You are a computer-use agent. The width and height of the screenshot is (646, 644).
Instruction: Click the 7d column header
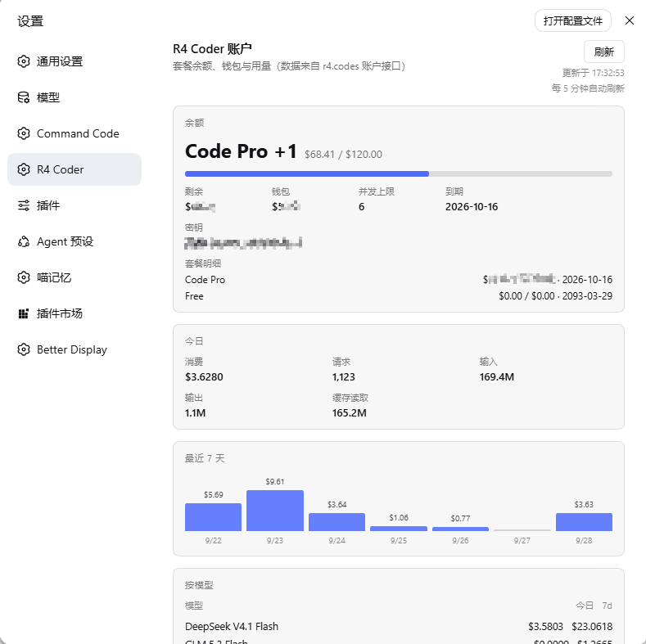click(x=607, y=606)
